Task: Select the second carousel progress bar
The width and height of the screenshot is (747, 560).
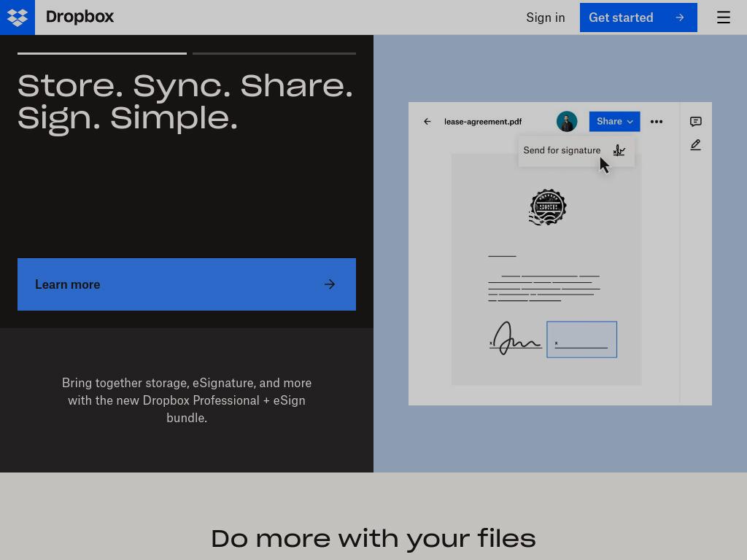Action: point(274,53)
